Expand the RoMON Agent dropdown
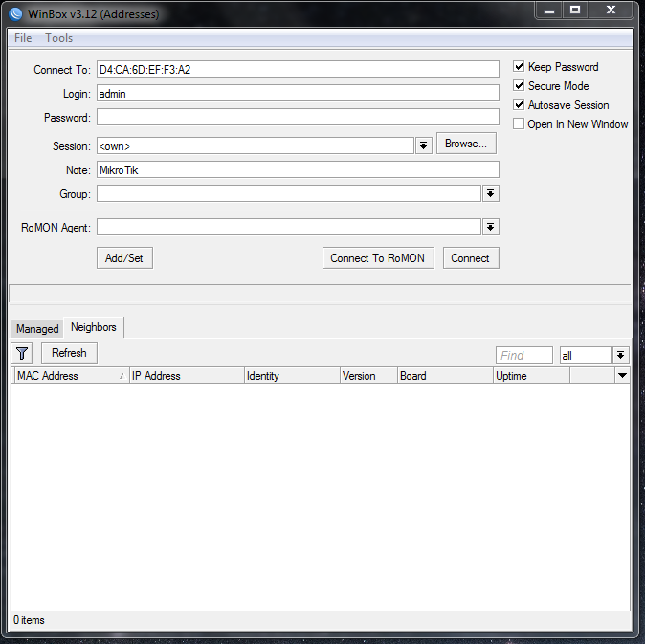 click(491, 227)
